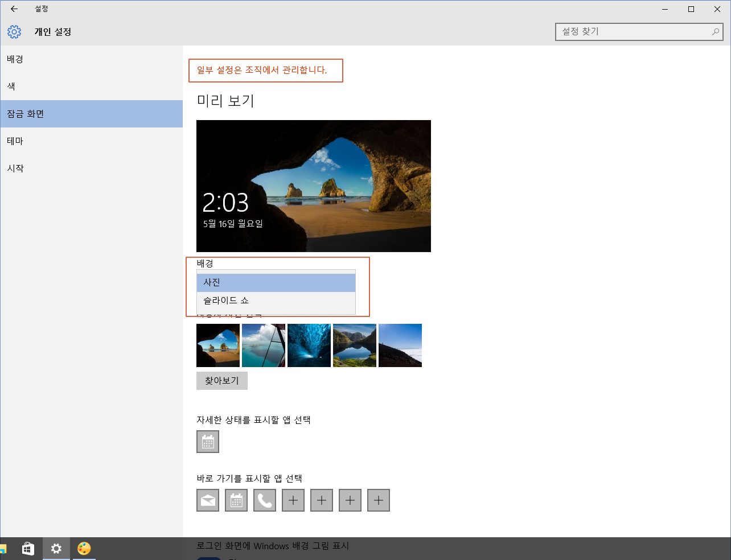Pick the mountain lake reflection thumbnail
The height and width of the screenshot is (560, 731).
(x=355, y=345)
